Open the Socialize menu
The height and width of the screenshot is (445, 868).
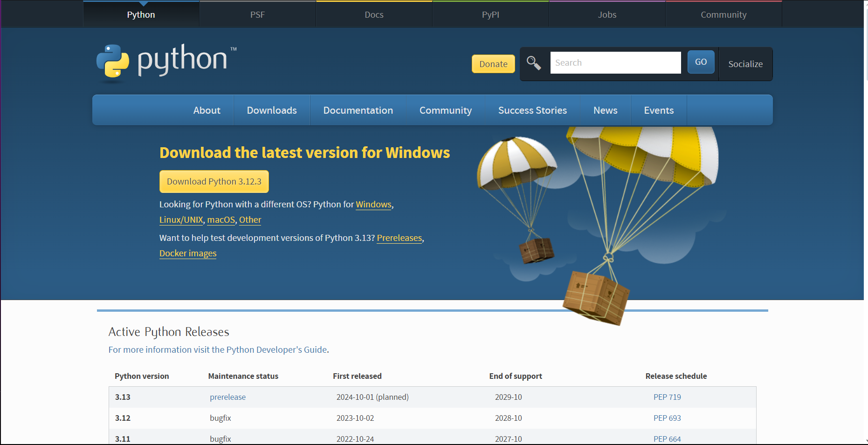coord(745,64)
